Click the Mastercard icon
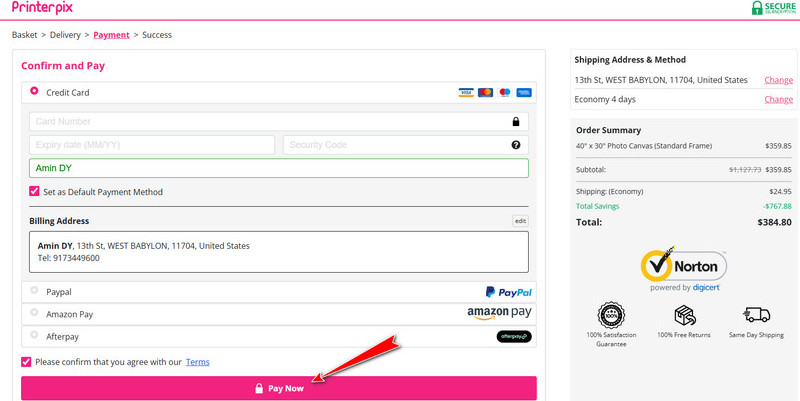800x401 pixels. tap(485, 93)
